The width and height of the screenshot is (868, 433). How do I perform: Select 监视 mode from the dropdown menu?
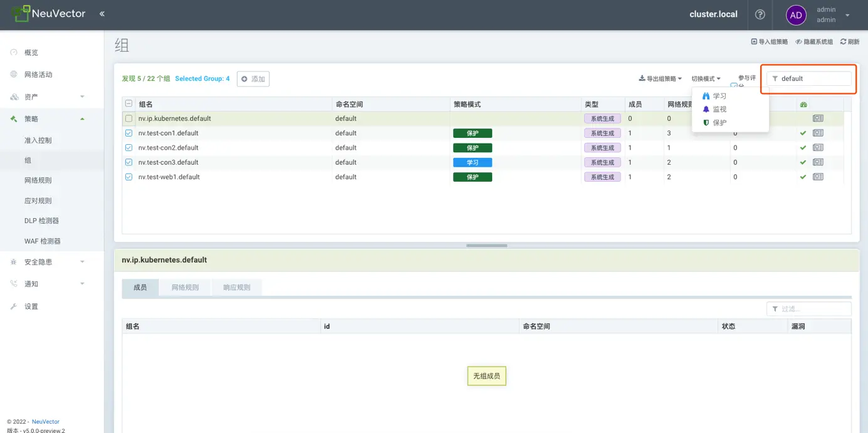pos(719,110)
